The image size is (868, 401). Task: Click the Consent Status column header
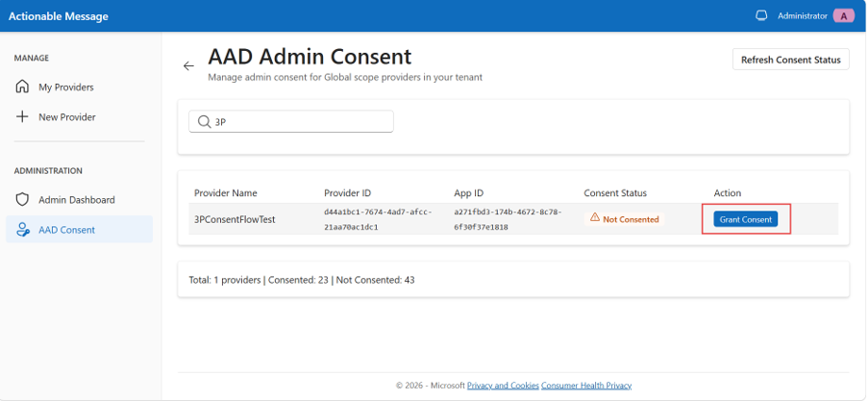click(615, 193)
